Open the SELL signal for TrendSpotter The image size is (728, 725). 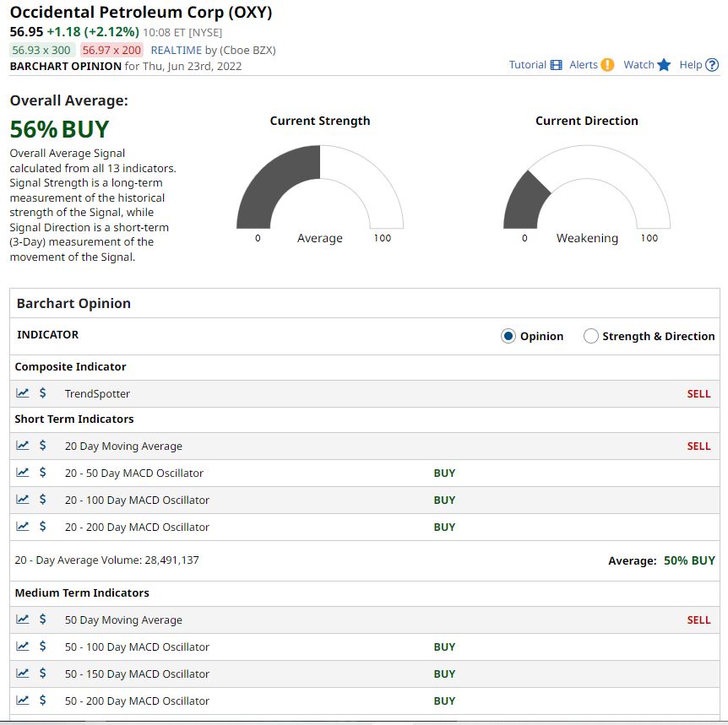(698, 392)
